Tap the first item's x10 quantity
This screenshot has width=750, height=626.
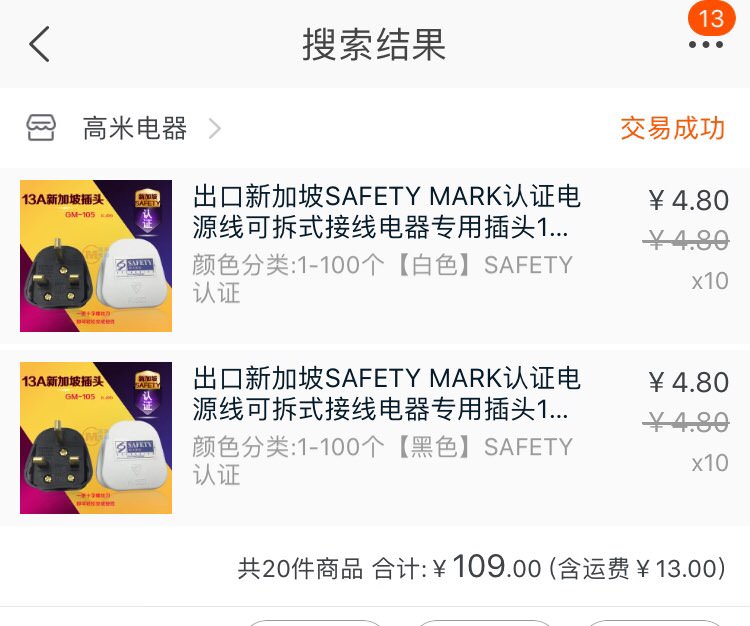[x=710, y=281]
